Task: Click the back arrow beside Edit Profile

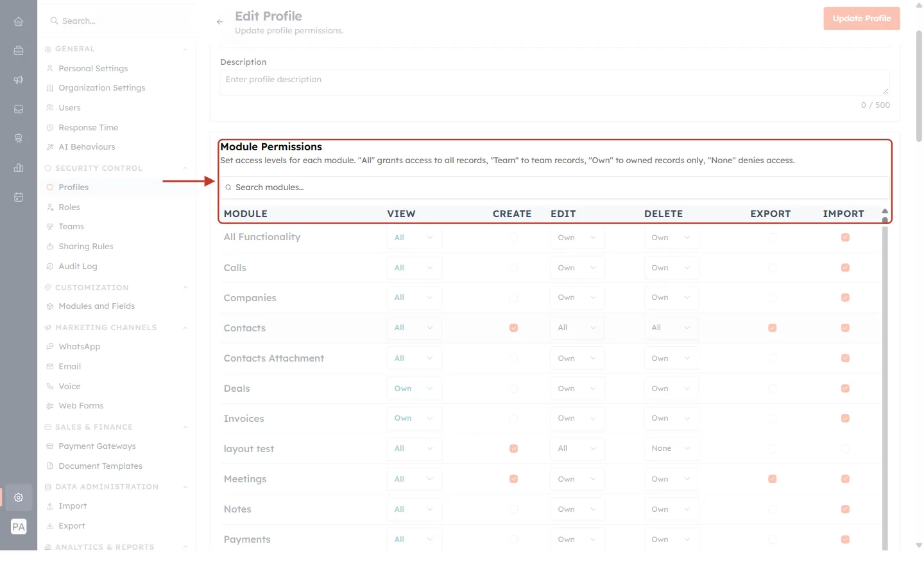Action: coord(220,22)
